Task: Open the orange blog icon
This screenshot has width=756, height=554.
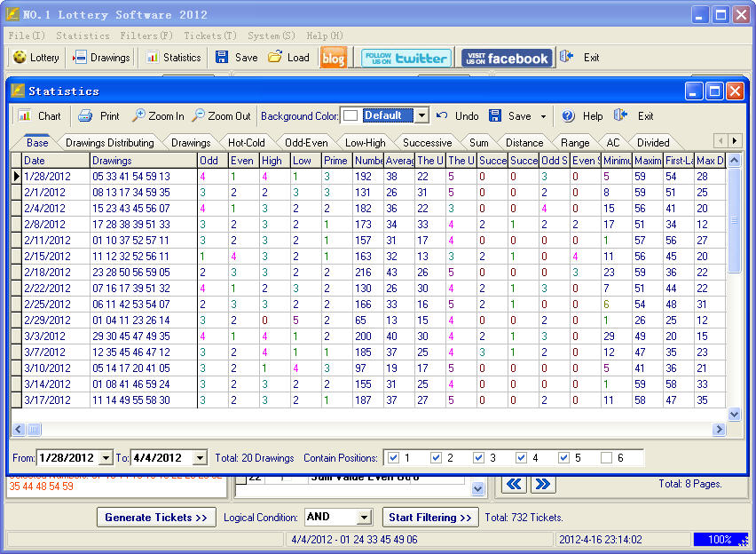Action: (333, 58)
